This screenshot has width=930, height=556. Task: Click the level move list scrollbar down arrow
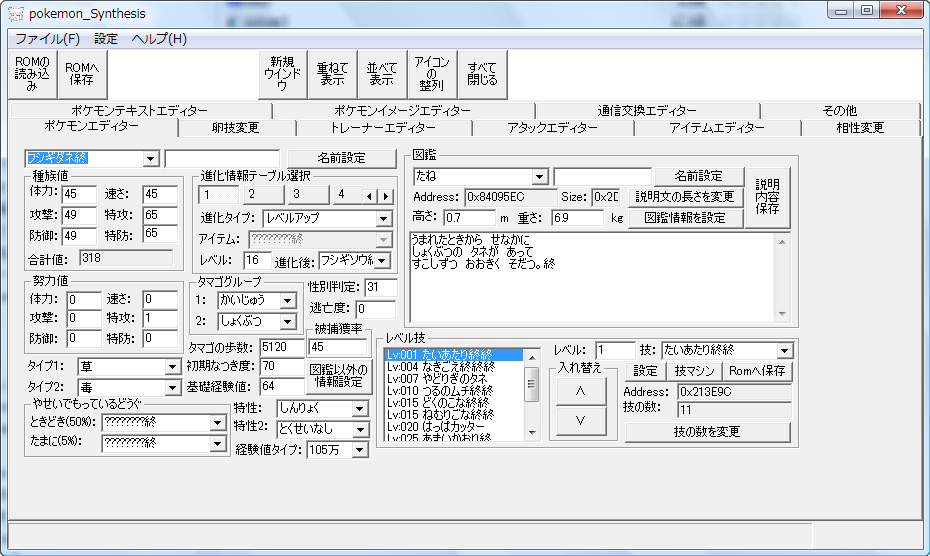coord(532,433)
